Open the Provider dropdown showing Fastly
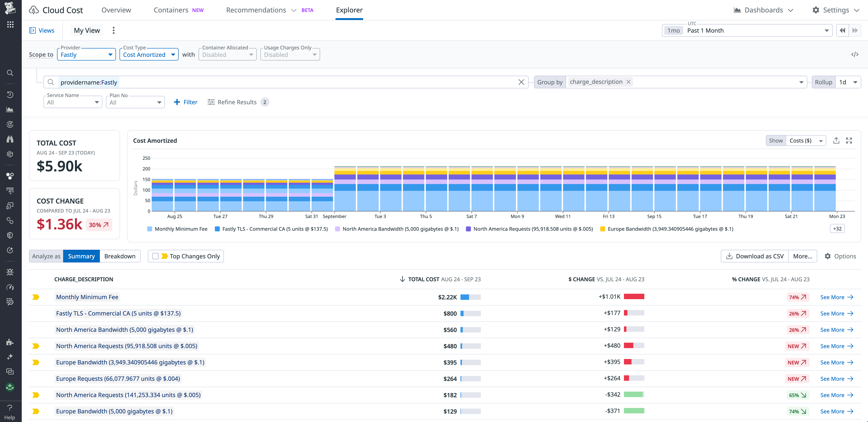Image resolution: width=868 pixels, height=422 pixels. [86, 54]
